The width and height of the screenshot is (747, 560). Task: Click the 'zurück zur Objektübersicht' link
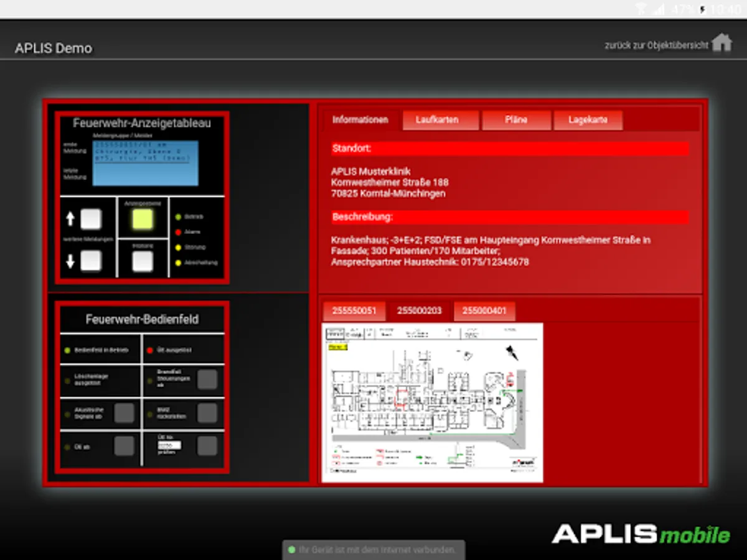pos(656,45)
